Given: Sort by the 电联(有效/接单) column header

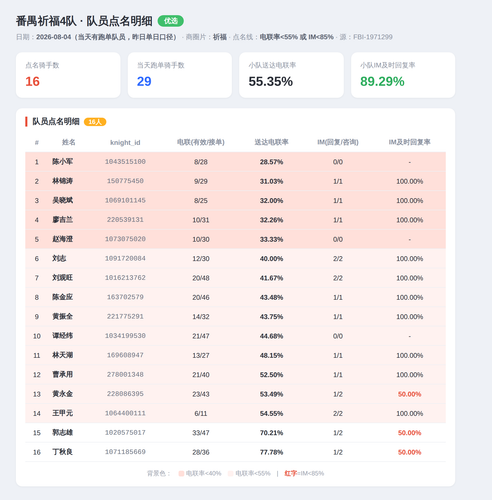Looking at the screenshot, I should (201, 142).
